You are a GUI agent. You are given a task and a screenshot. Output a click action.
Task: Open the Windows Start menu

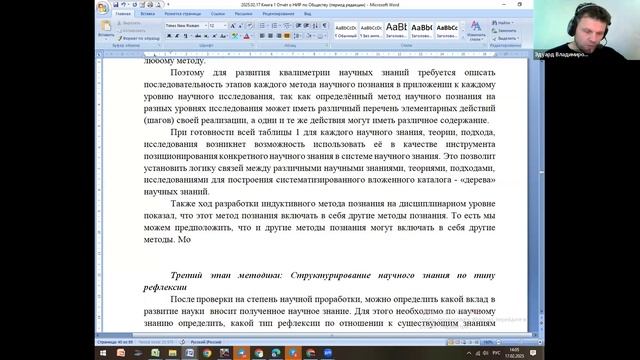coord(103,353)
